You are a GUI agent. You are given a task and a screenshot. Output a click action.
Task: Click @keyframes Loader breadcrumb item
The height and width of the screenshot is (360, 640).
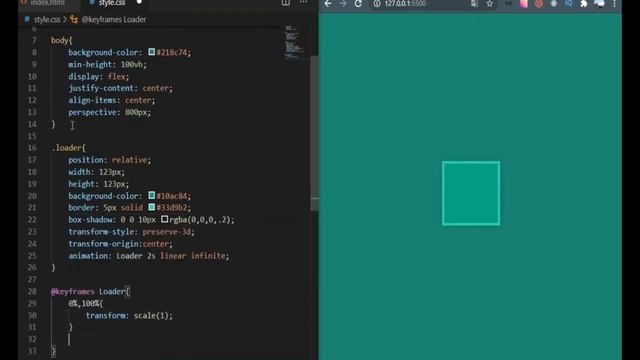113,19
